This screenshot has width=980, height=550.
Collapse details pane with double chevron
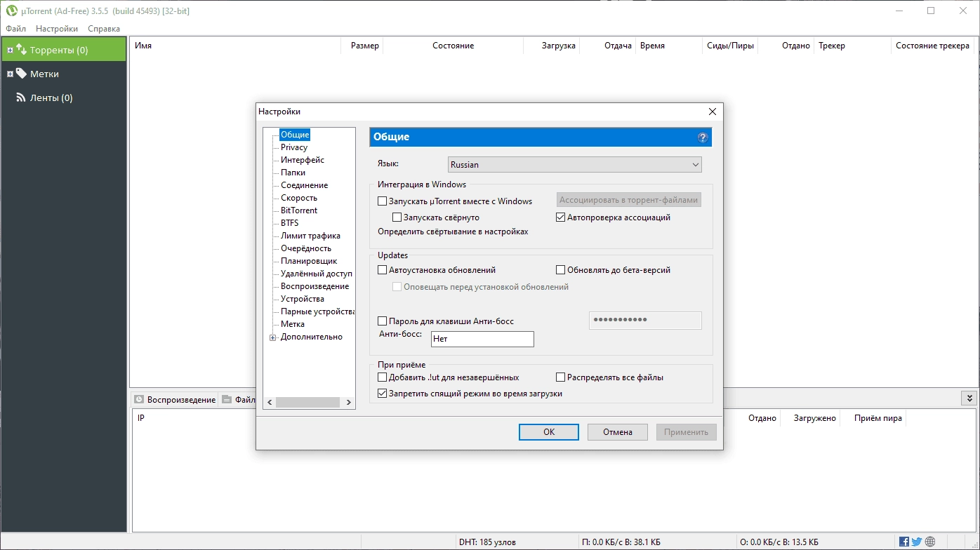(968, 398)
